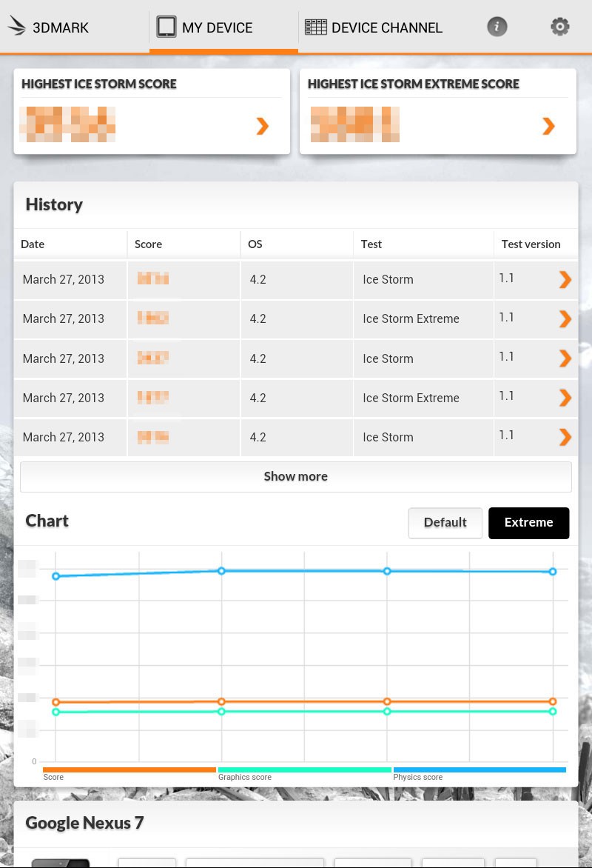Click the Chart section heading
This screenshot has height=868, width=592.
47,521
